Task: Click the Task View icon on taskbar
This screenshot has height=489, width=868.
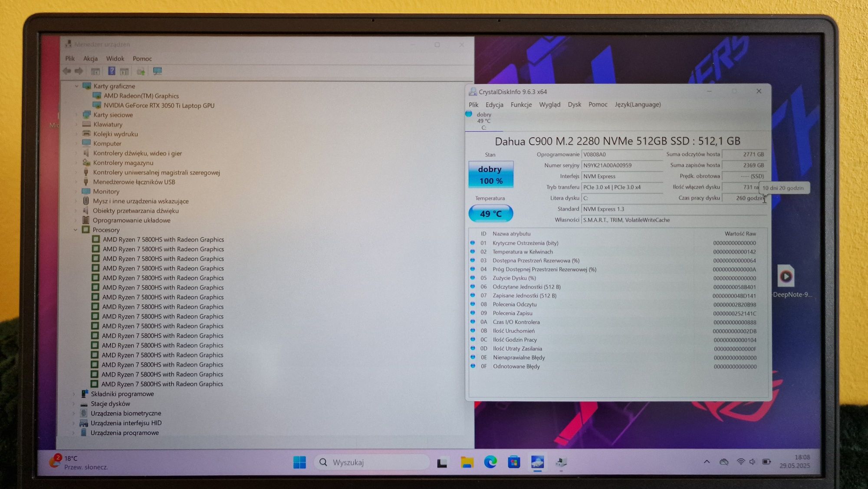Action: (x=442, y=463)
